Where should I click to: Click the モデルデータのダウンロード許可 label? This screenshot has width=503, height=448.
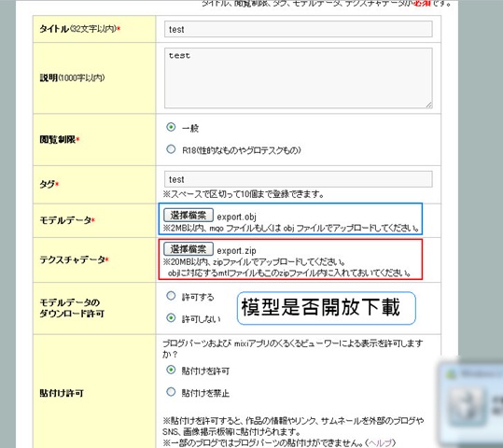72,308
